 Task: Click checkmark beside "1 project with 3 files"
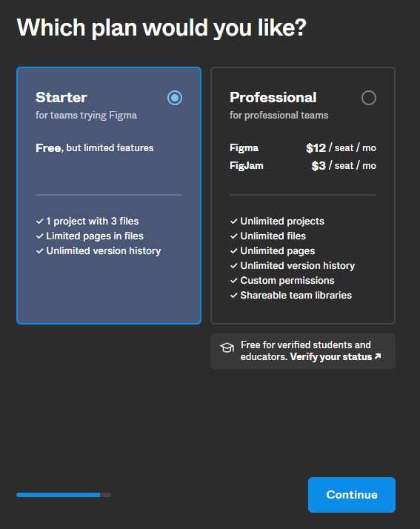(x=40, y=222)
